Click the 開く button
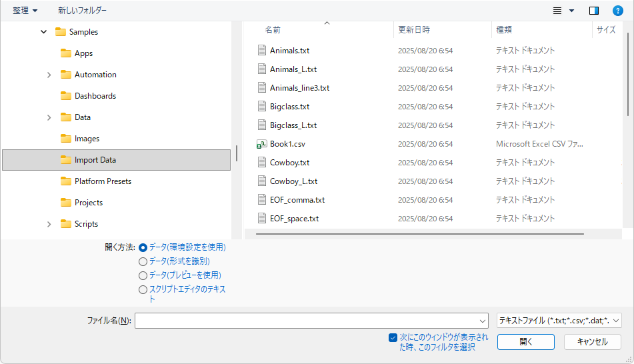The width and height of the screenshot is (634, 364). pos(525,342)
